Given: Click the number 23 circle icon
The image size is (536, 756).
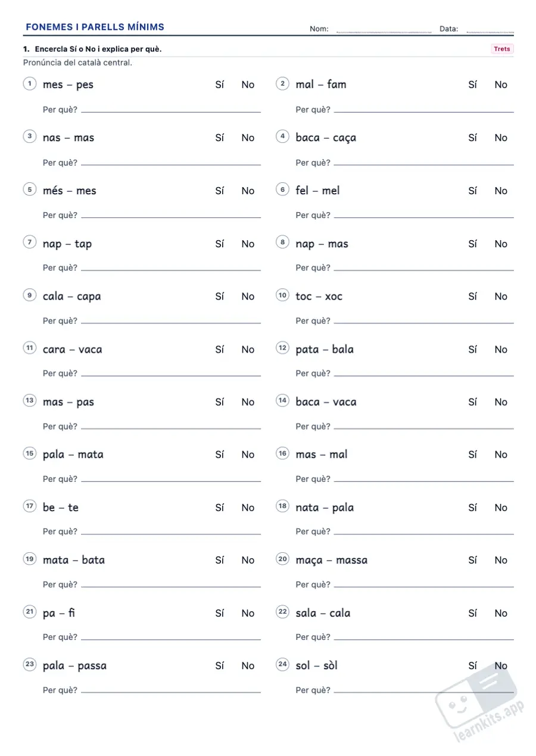Looking at the screenshot, I should 29,664.
